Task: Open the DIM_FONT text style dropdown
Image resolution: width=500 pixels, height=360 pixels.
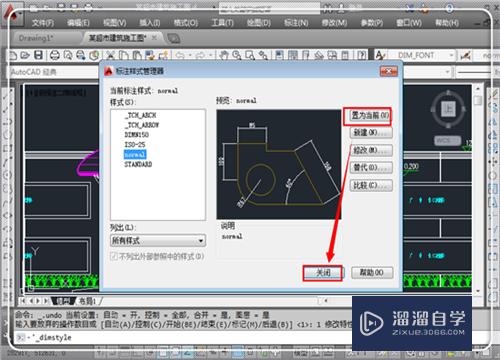Action: (x=451, y=55)
